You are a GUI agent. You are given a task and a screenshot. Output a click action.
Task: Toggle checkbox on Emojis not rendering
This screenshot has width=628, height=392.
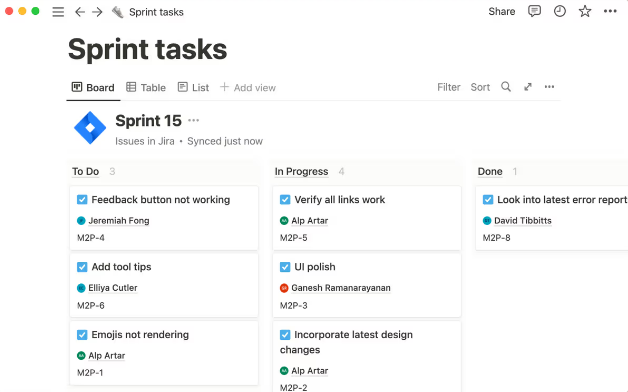(x=82, y=334)
